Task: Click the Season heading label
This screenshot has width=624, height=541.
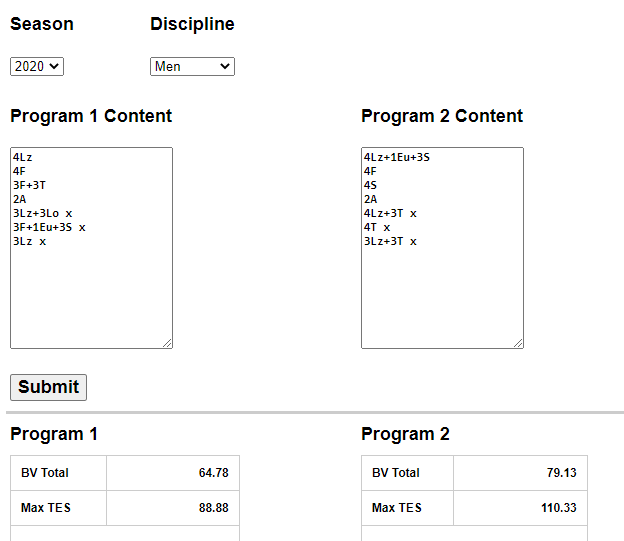Action: click(x=42, y=24)
